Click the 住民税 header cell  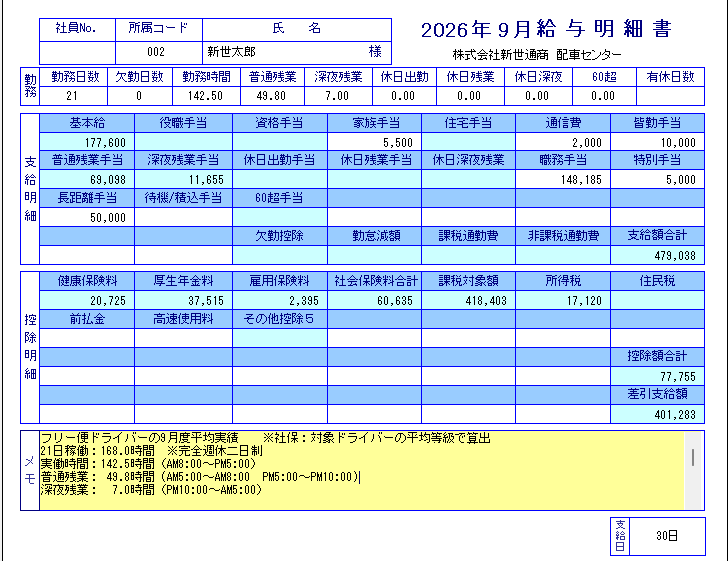(657, 281)
